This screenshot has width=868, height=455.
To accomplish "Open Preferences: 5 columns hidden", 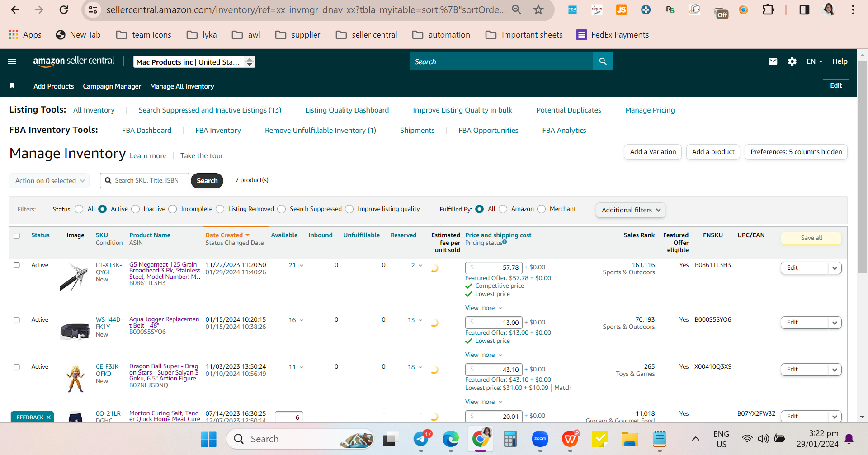I will coord(796,152).
